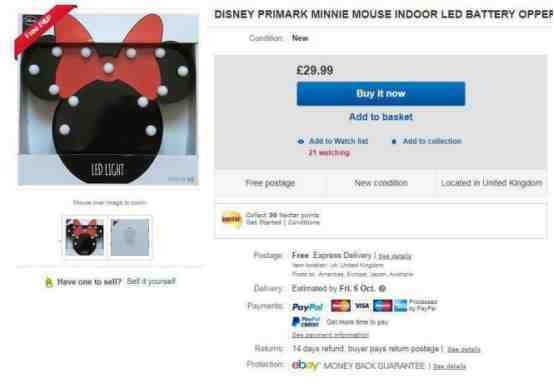
Task: Open See payment information link
Action: pos(330,335)
